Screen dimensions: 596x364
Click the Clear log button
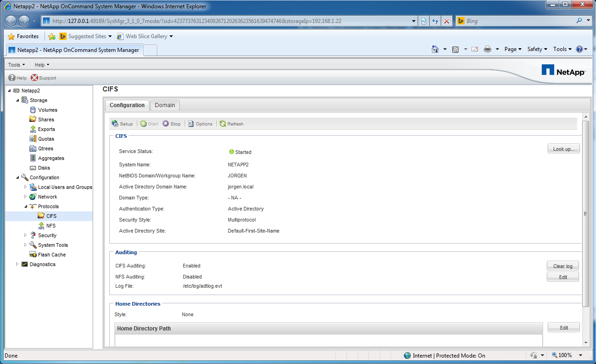(x=562, y=266)
